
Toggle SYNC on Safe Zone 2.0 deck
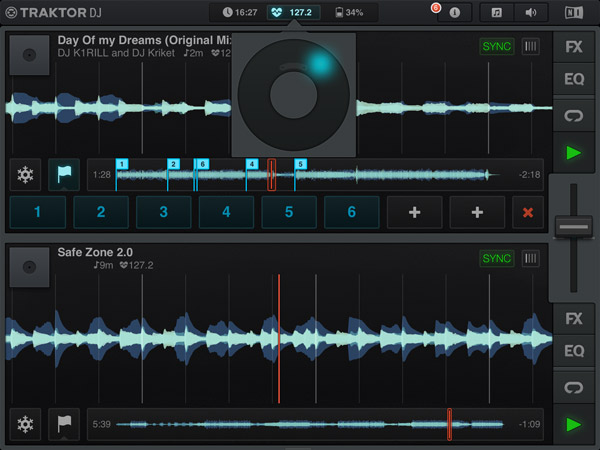click(497, 259)
